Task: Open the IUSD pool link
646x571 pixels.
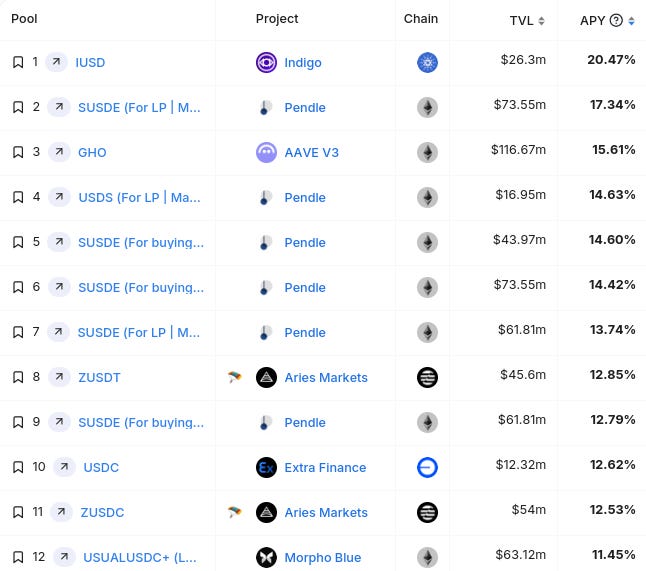Action: point(90,63)
